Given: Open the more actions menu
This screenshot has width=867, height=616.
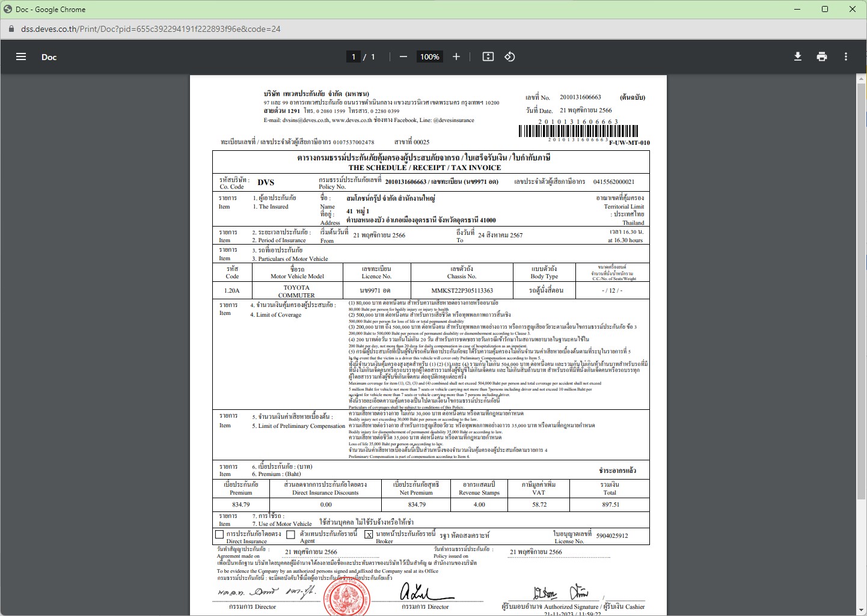Looking at the screenshot, I should click(x=846, y=56).
